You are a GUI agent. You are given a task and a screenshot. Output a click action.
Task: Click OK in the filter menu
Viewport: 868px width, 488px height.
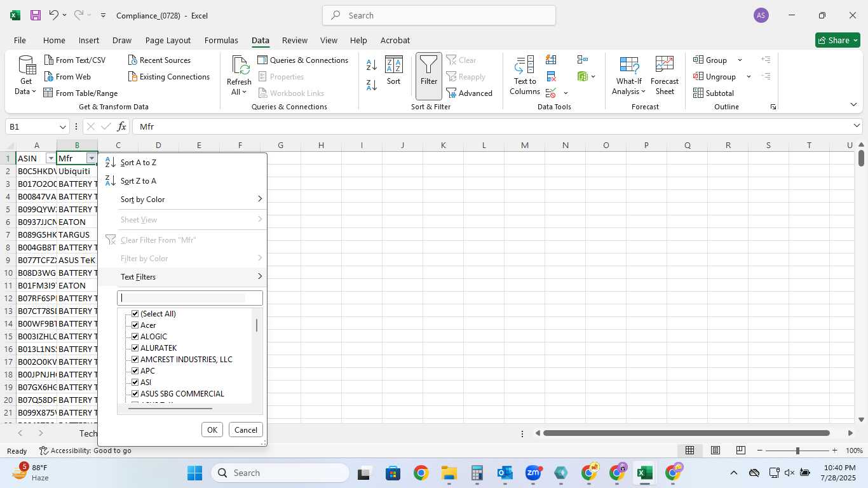pos(212,430)
